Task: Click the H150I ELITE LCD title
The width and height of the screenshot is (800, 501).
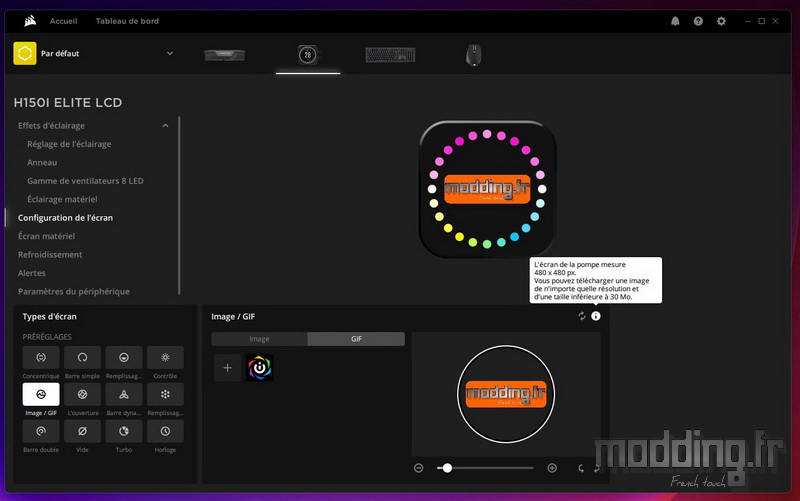Action: (68, 103)
